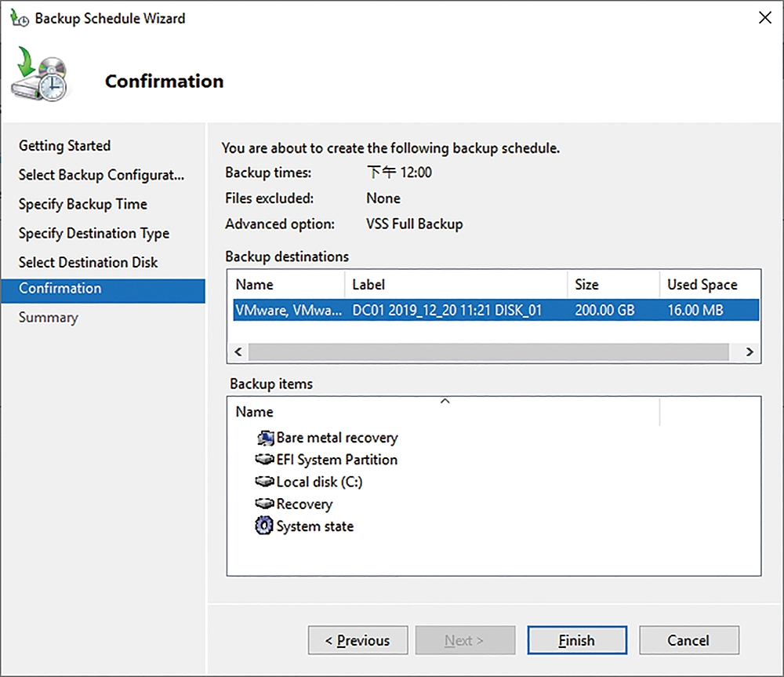
Task: Click the Bare metal recovery icon
Action: click(x=266, y=438)
